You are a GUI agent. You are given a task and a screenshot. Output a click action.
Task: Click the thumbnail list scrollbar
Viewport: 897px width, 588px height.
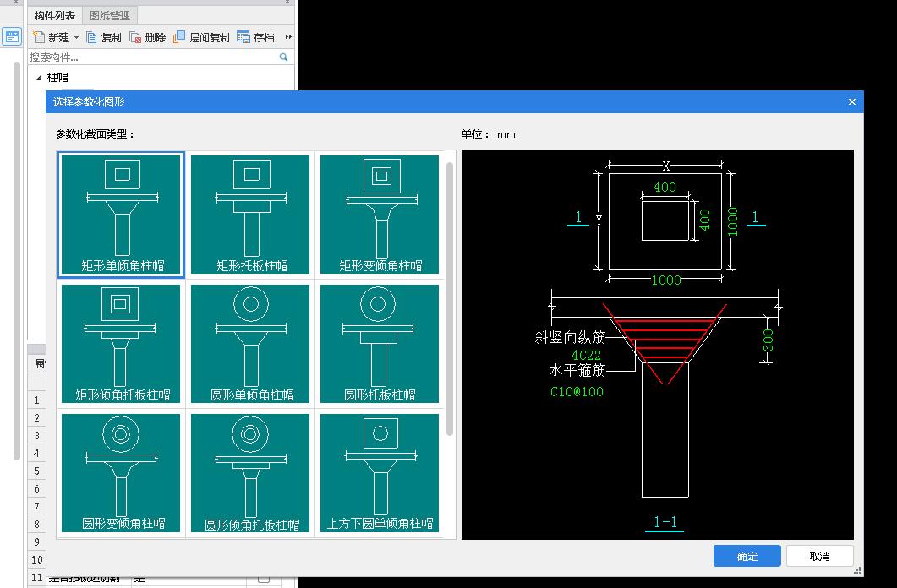pos(450,299)
